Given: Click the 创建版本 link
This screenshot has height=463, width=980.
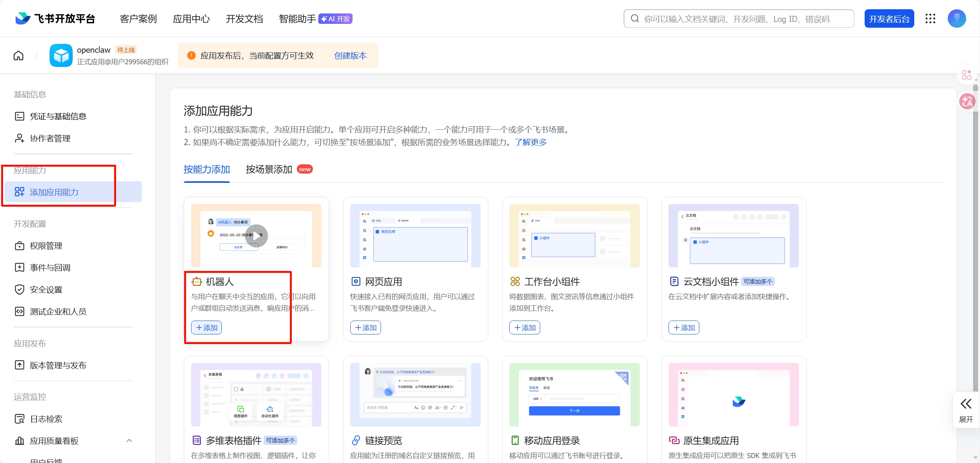Looking at the screenshot, I should click(350, 56).
